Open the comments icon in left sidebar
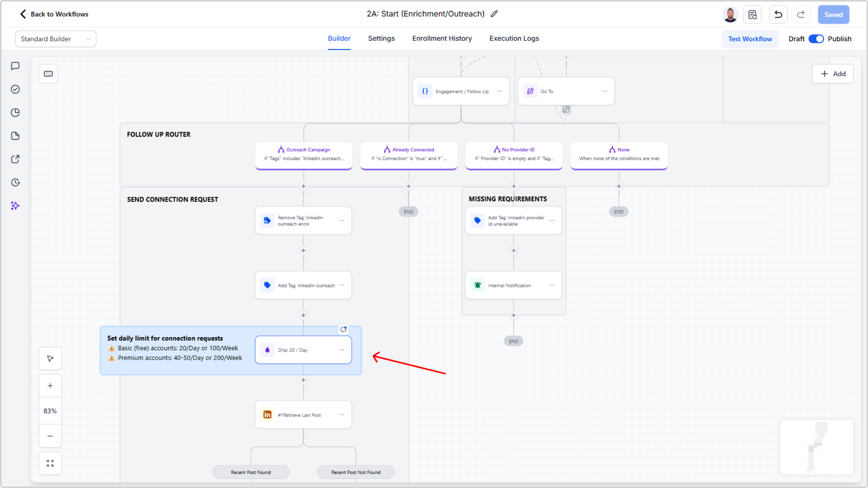 [x=15, y=66]
